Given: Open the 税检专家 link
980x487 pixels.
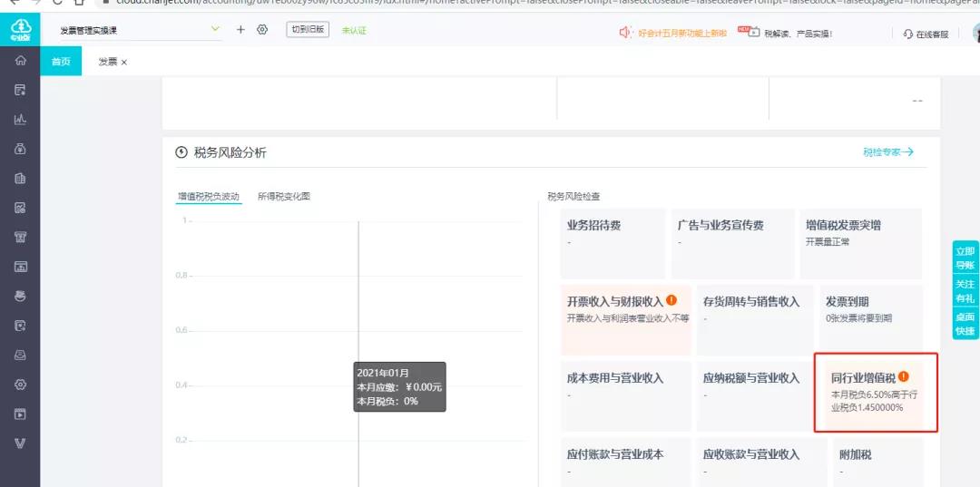Looking at the screenshot, I should tap(887, 152).
